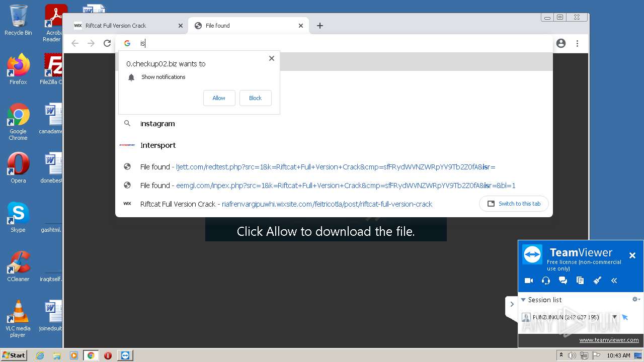Block notifications from 0.checkup02.biz
The width and height of the screenshot is (644, 362).
(256, 98)
